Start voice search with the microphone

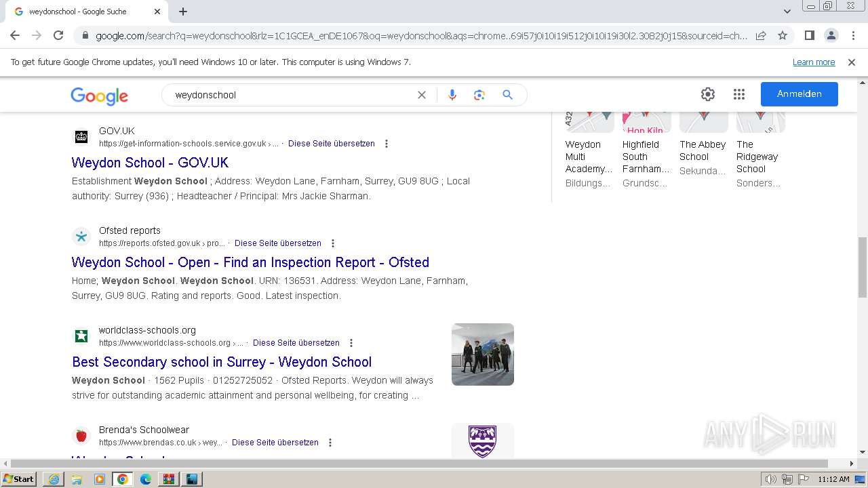click(452, 95)
